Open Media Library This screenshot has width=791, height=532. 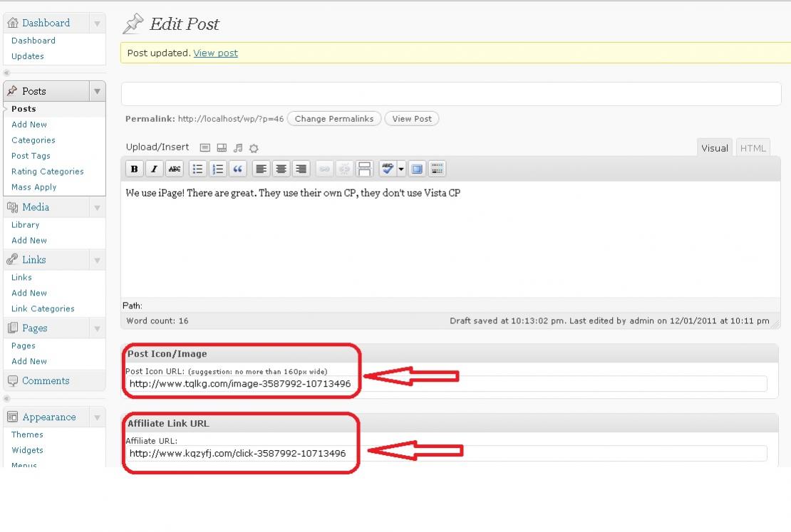click(25, 225)
